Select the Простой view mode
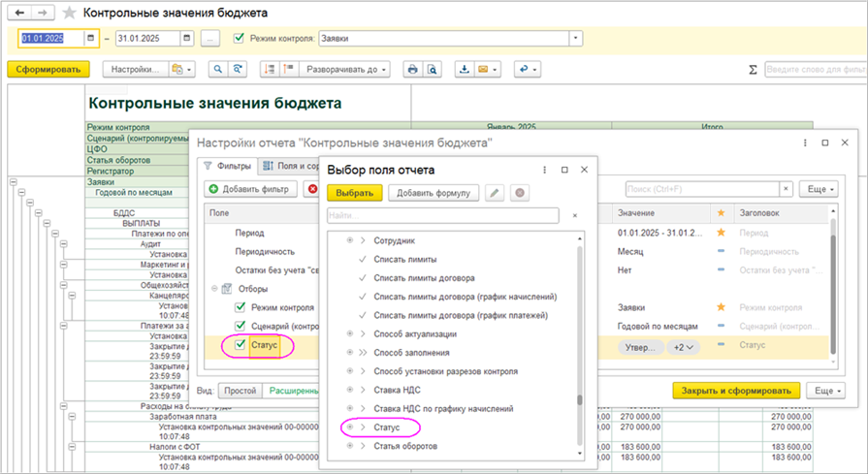This screenshot has width=868, height=474. (241, 391)
